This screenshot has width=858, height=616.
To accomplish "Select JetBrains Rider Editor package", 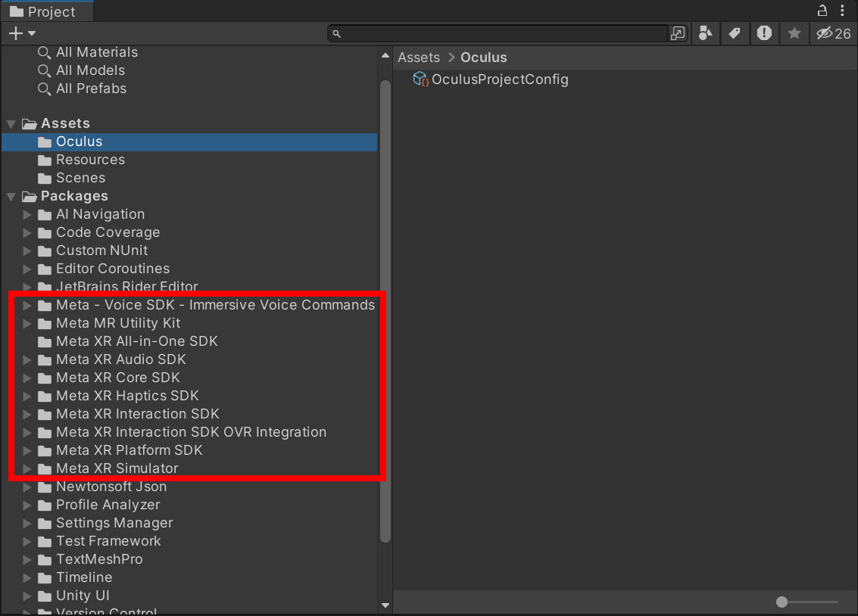I will click(126, 286).
